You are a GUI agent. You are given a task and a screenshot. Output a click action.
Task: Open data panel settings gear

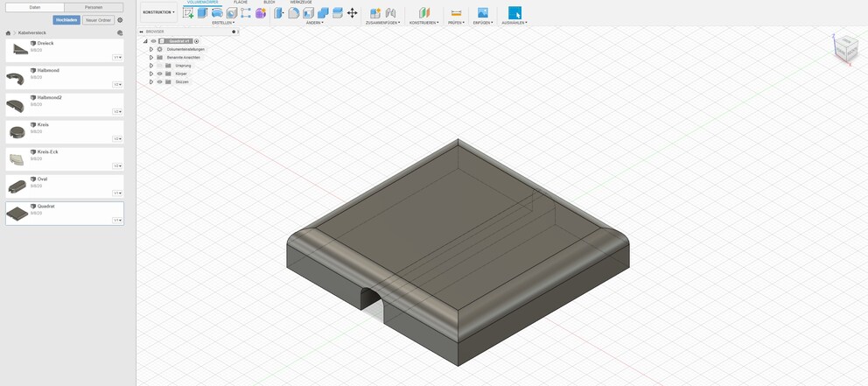point(120,20)
